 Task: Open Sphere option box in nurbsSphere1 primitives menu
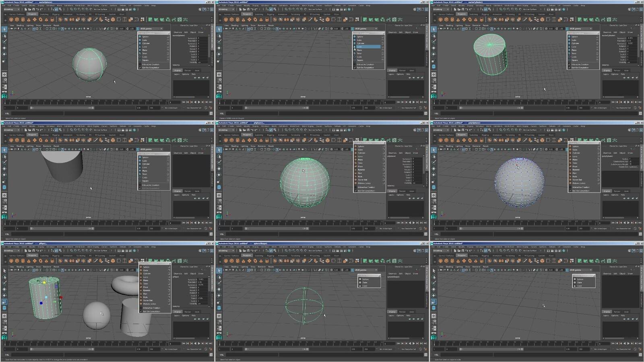168,37
